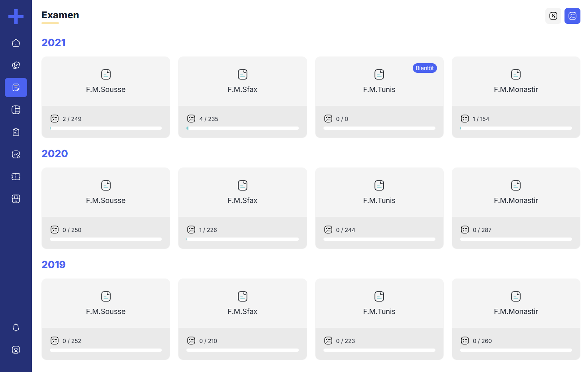Click the 2019 year heading

(x=53, y=265)
